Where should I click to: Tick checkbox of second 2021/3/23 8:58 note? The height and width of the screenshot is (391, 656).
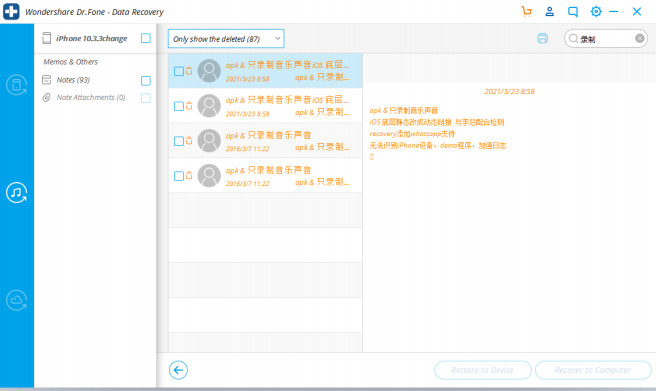[179, 106]
